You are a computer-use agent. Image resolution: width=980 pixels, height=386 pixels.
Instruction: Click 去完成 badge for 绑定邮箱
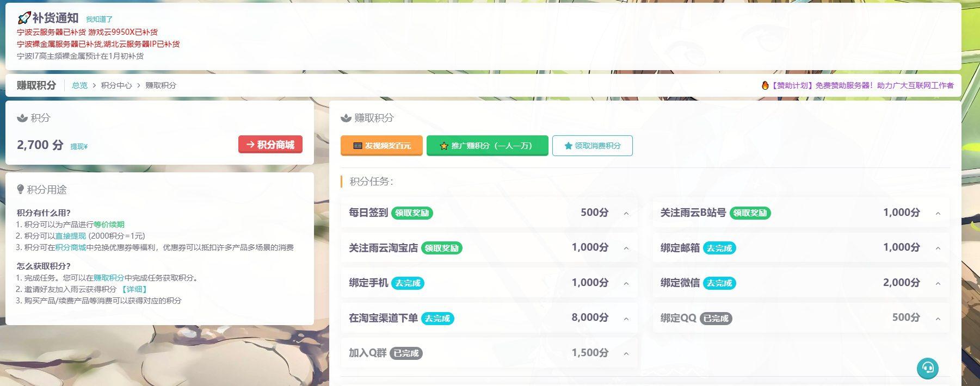pos(719,248)
